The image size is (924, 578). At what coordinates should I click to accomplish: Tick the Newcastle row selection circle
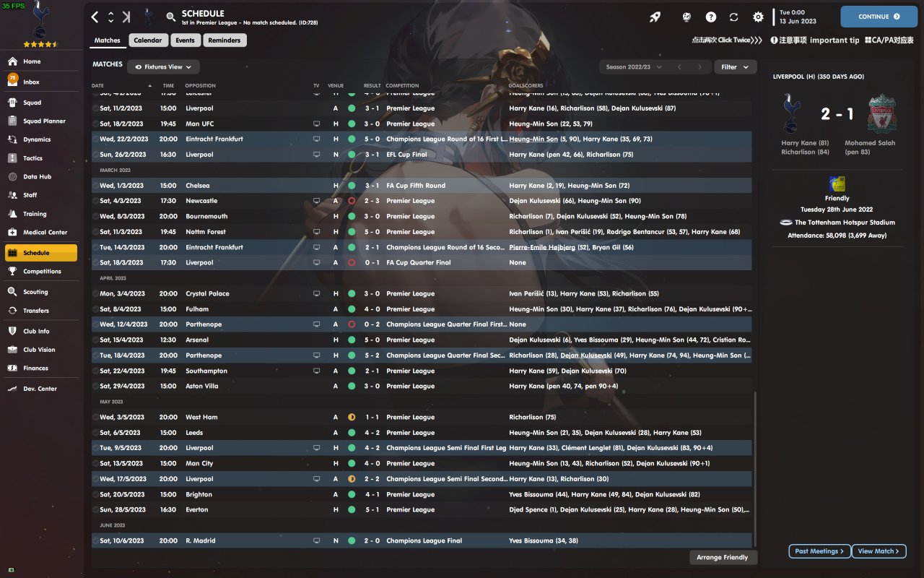point(96,201)
